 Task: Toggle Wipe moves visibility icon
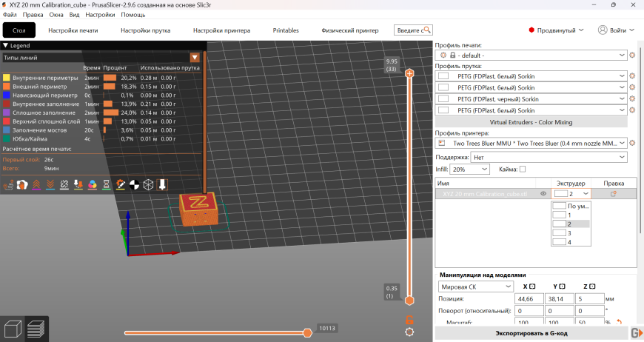[x=22, y=185]
